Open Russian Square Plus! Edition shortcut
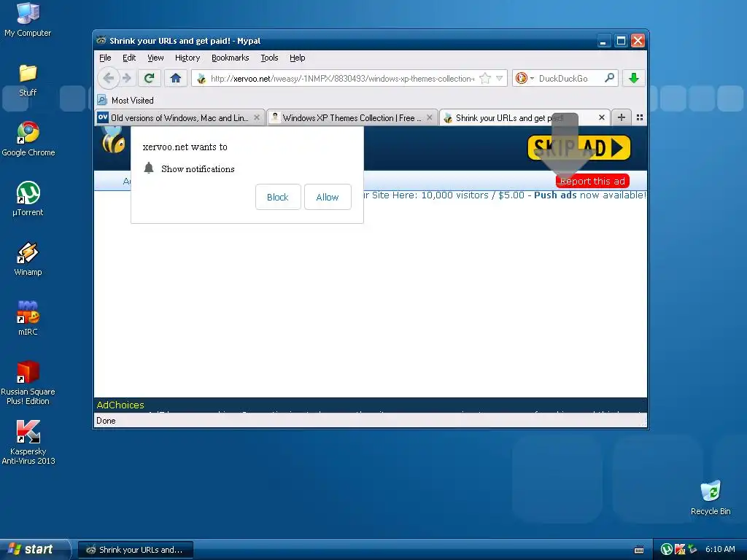The height and width of the screenshot is (560, 747). point(28,383)
